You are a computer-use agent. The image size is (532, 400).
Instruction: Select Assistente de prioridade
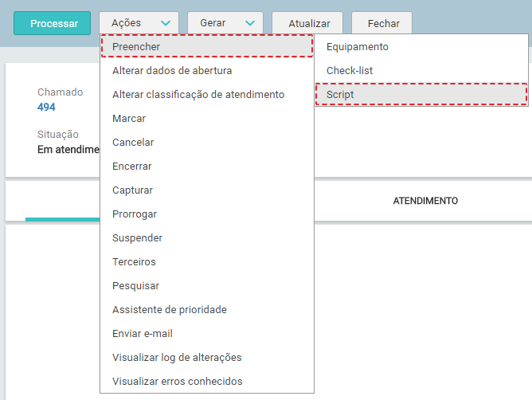tap(207, 310)
